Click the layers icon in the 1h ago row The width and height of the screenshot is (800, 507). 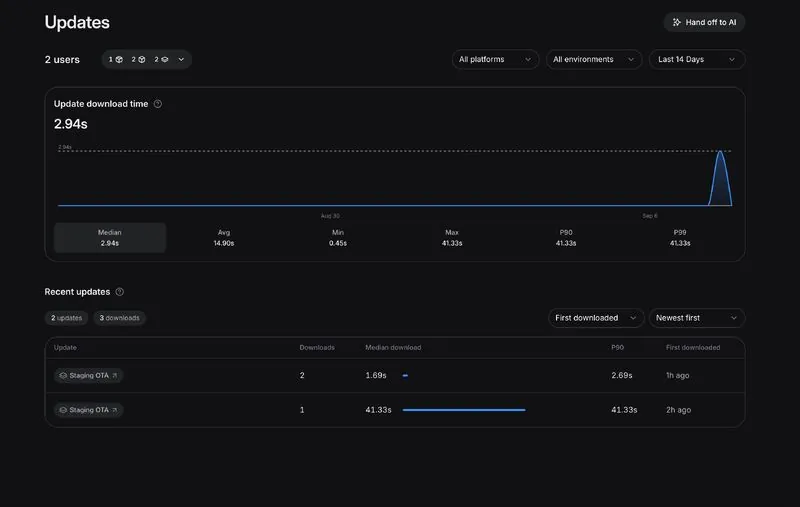coord(63,375)
